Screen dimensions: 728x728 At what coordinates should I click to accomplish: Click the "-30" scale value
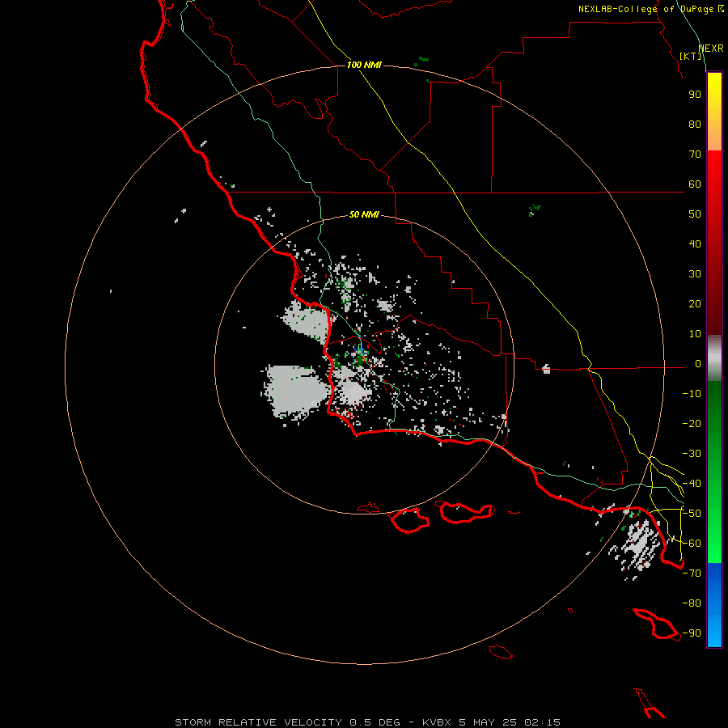(x=692, y=454)
